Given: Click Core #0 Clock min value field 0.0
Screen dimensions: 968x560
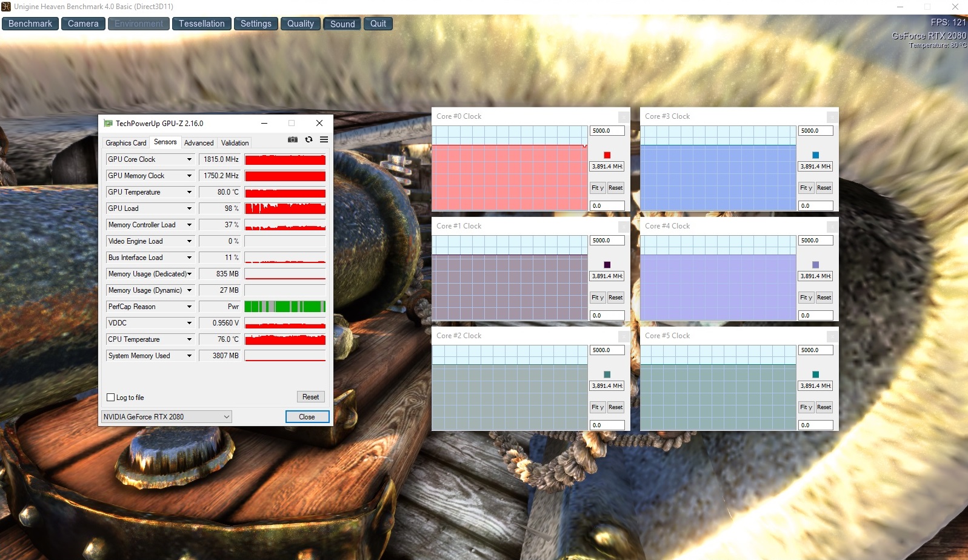Looking at the screenshot, I should 607,206.
